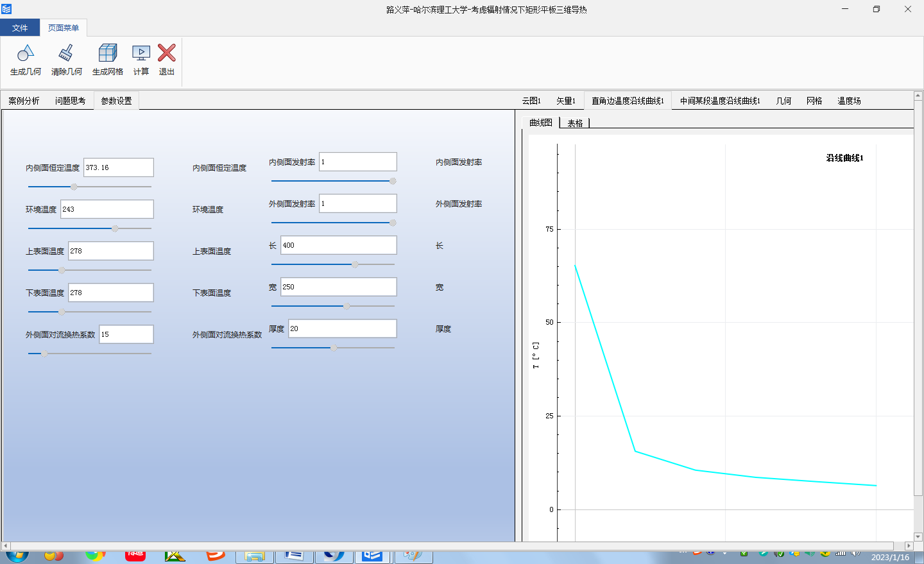Click the 环境温度 slider handle
924x564 pixels.
click(115, 228)
